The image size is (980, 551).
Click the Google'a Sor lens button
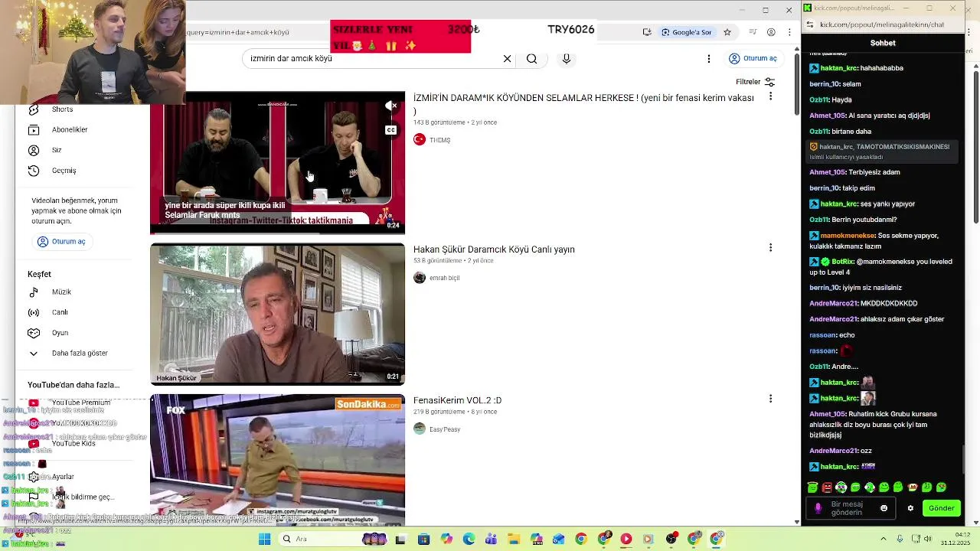click(687, 32)
